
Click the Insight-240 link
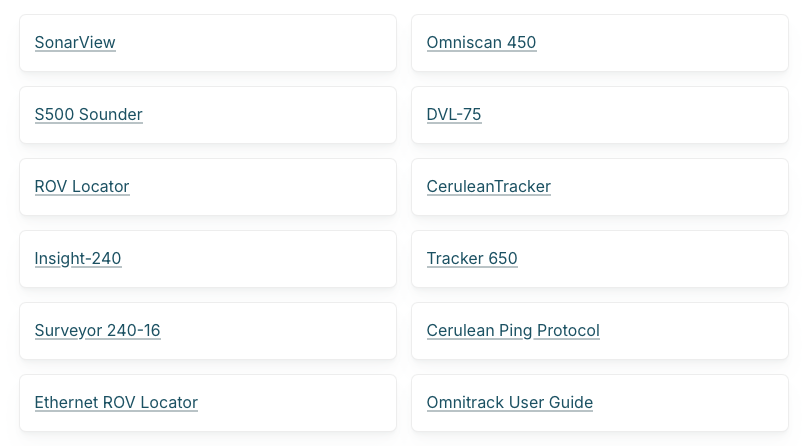pos(78,259)
